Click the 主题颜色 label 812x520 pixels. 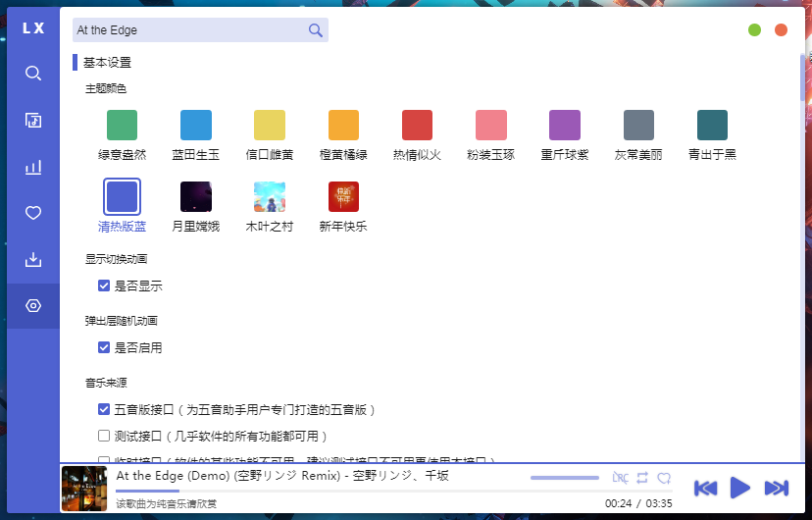click(x=106, y=88)
